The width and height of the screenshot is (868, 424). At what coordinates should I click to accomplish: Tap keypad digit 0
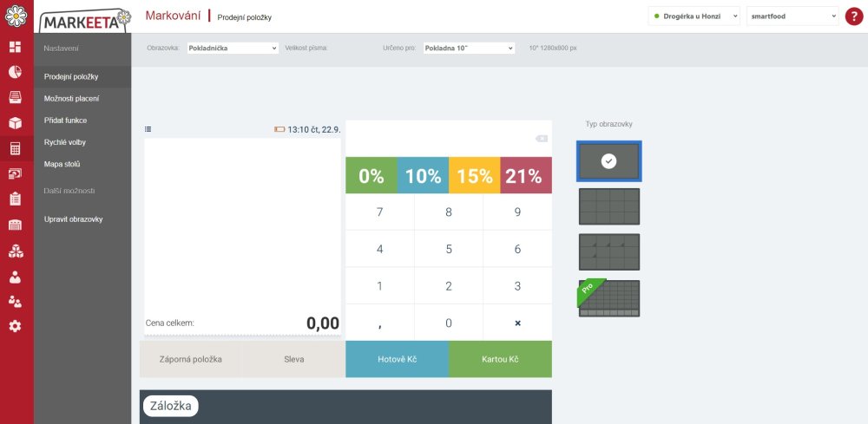(449, 323)
